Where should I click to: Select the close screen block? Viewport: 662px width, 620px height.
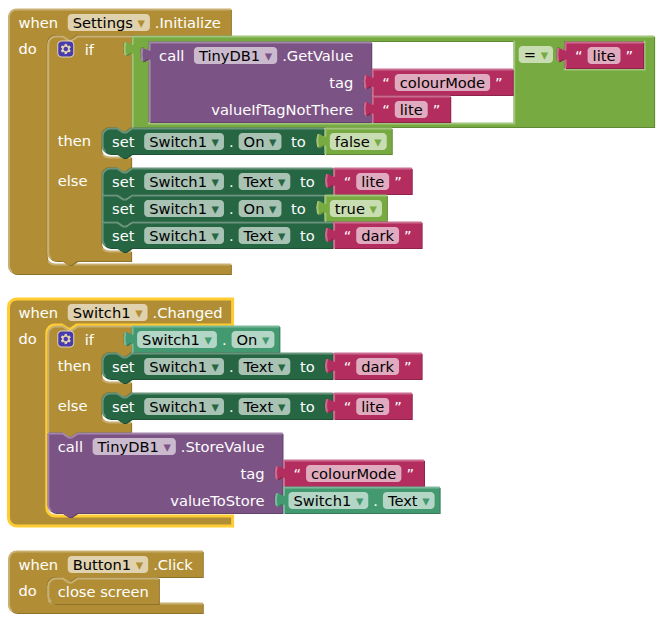(x=103, y=592)
